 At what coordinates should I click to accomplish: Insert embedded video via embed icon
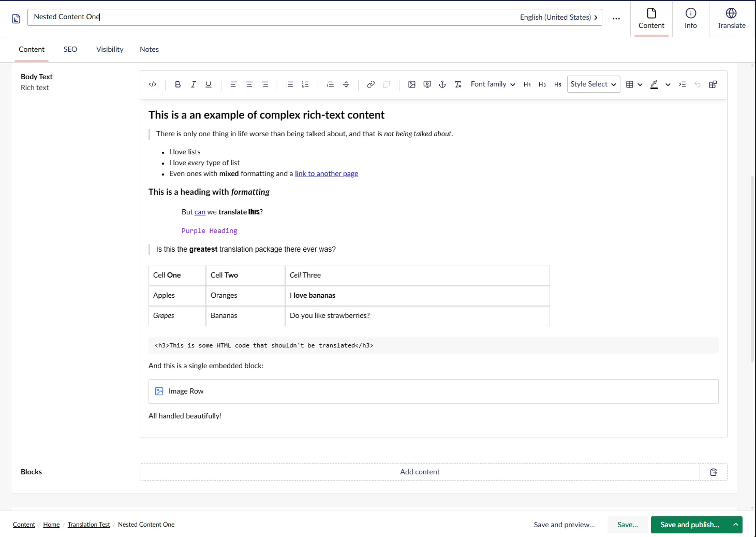[427, 84]
